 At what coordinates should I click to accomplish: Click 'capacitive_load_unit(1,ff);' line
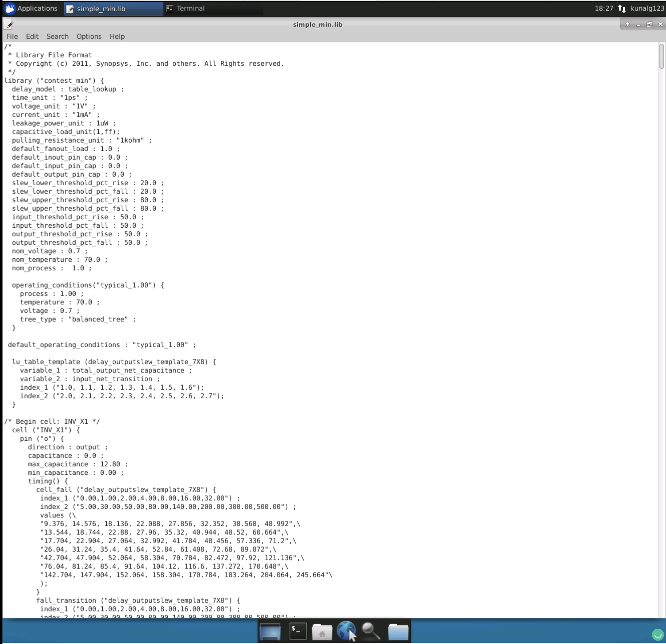pyautogui.click(x=66, y=132)
